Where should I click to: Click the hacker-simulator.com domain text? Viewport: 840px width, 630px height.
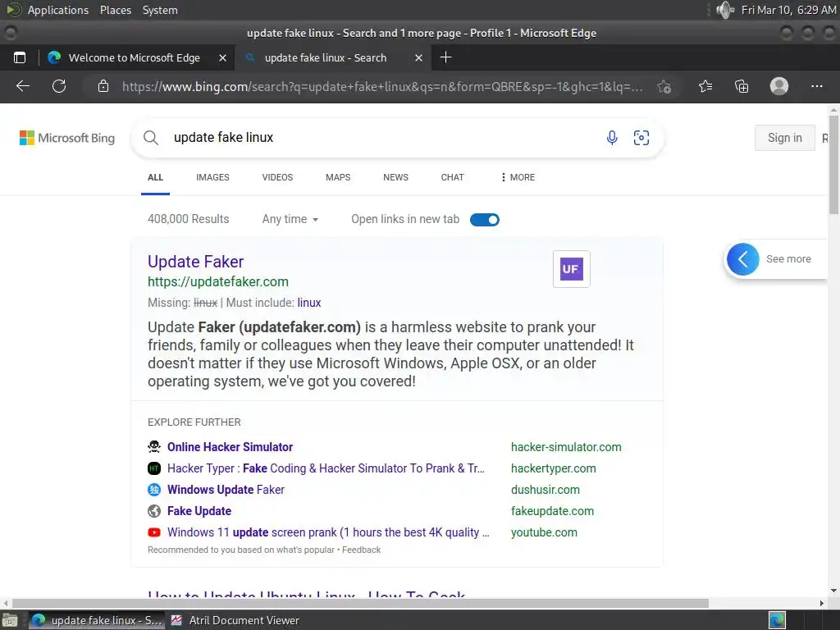tap(566, 447)
